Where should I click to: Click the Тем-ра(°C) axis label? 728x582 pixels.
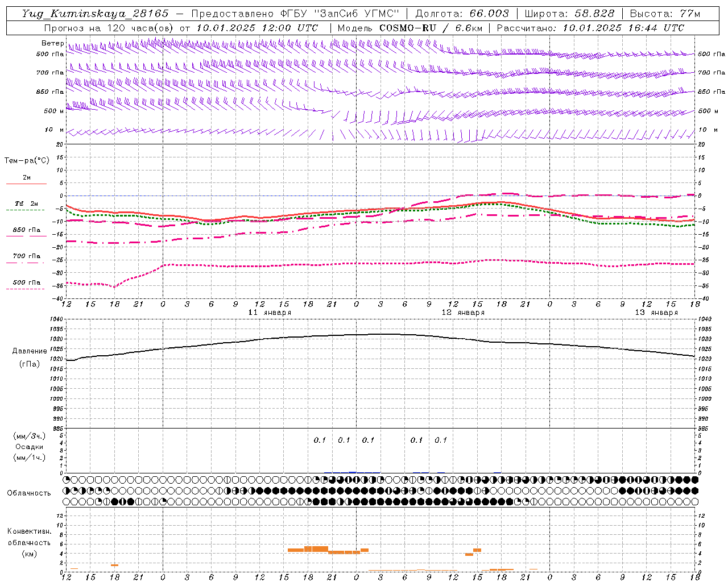(x=27, y=161)
